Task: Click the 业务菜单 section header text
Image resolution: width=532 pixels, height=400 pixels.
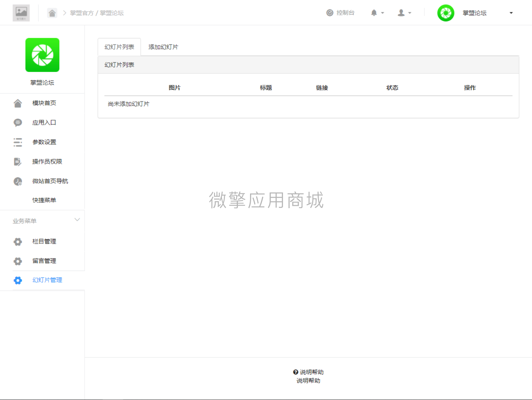Action: 24,221
